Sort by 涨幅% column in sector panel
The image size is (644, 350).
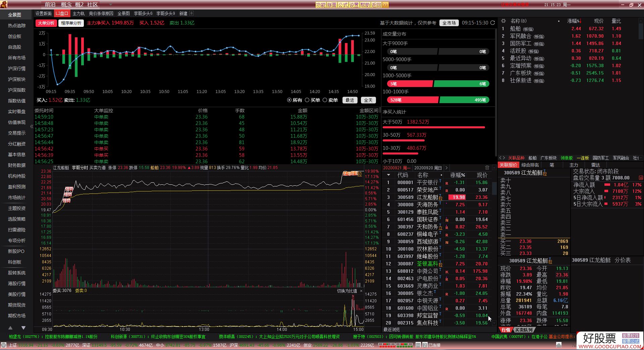(x=574, y=21)
